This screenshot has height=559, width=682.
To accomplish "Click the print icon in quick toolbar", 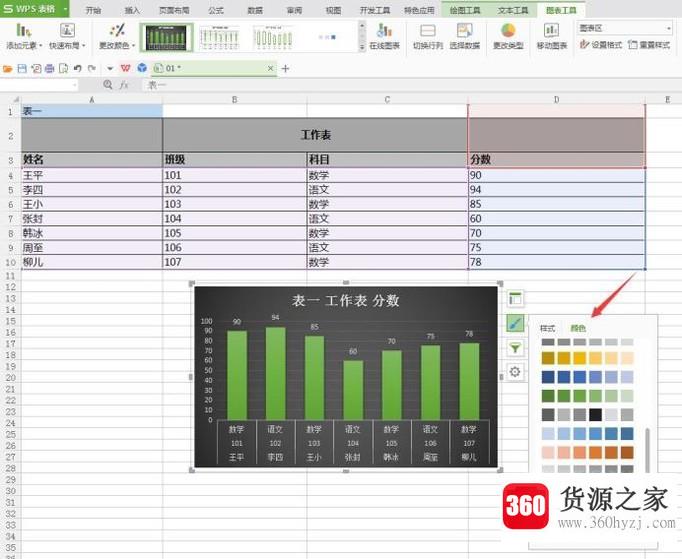I will coord(50,69).
